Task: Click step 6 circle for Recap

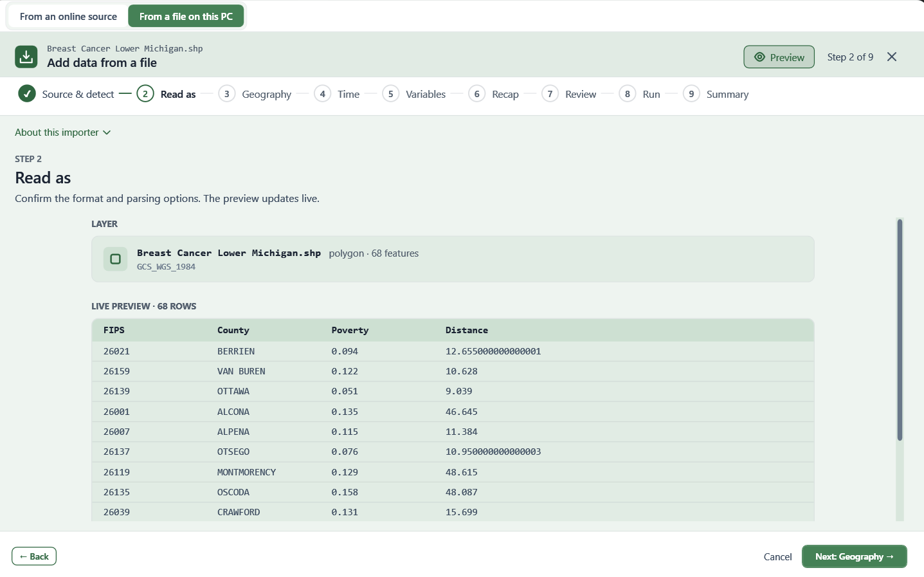Action: [x=476, y=94]
